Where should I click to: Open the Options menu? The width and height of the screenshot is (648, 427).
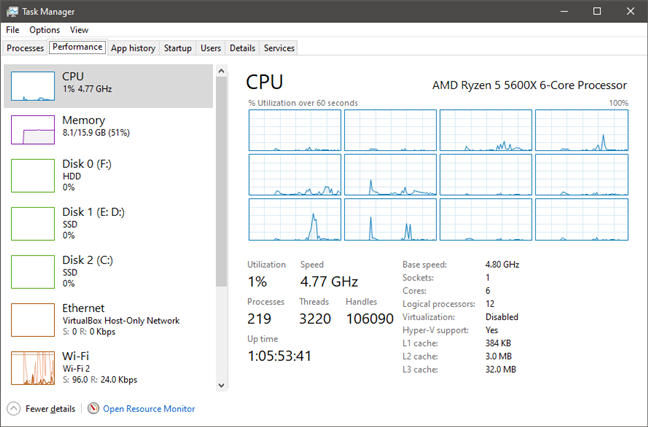coord(44,30)
